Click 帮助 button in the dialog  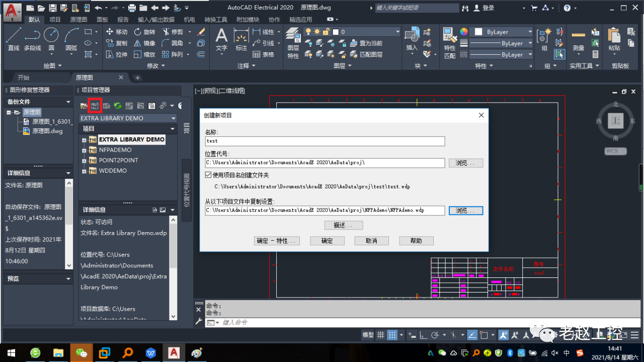coord(416,241)
